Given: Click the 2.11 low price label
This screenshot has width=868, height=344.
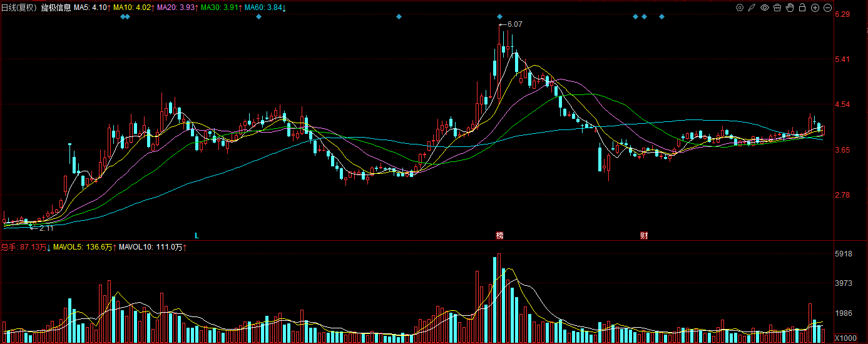Looking at the screenshot, I should [46, 228].
